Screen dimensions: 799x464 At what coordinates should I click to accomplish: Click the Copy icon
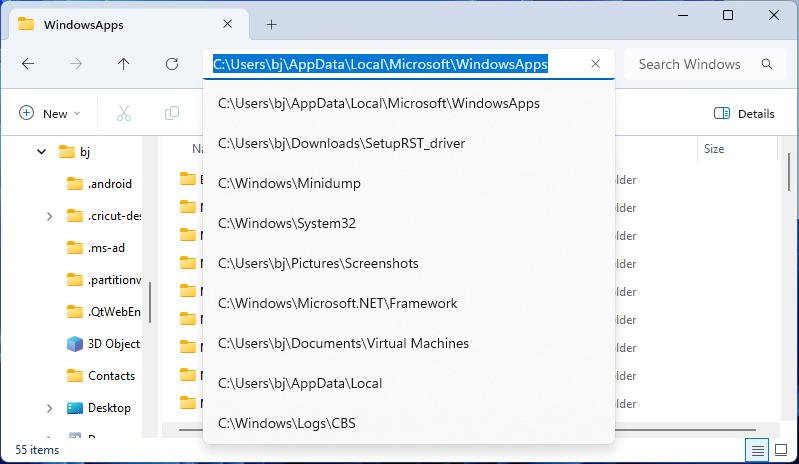point(172,113)
